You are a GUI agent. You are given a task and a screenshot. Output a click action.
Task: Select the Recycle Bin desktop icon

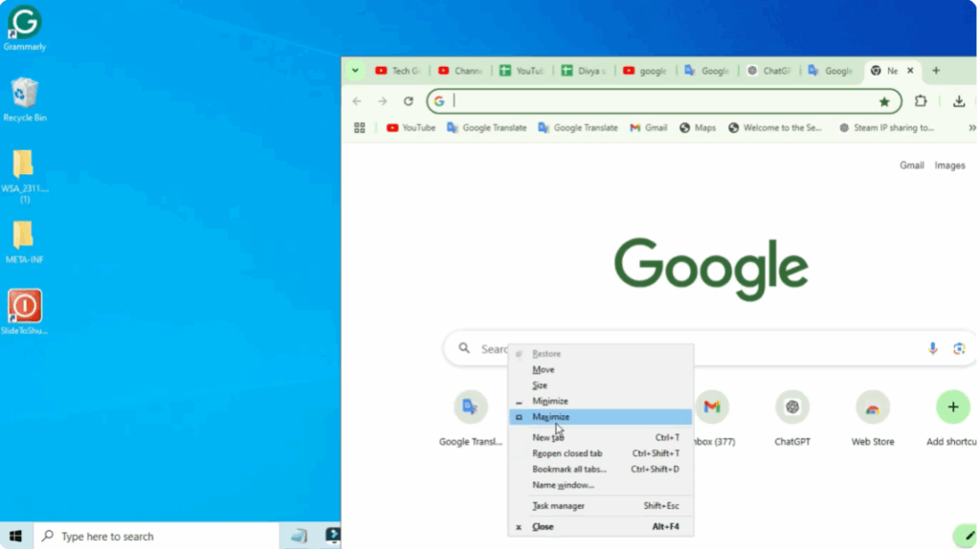(x=24, y=99)
